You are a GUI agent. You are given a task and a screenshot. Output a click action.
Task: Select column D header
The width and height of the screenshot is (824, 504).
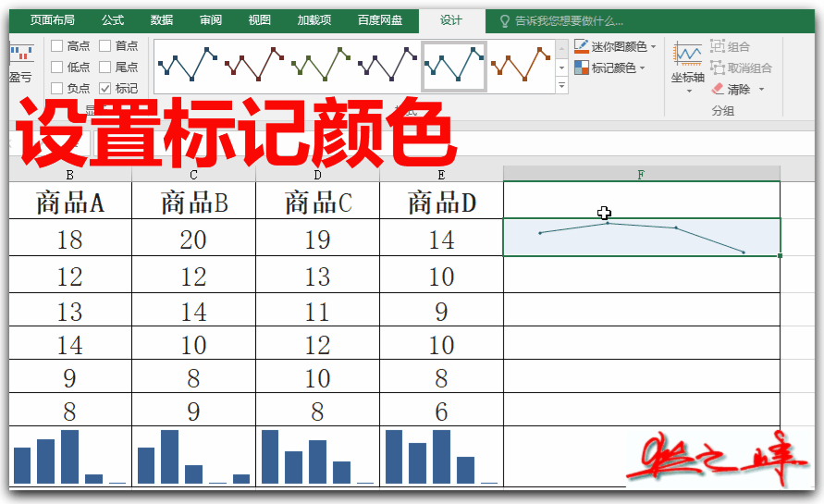tap(317, 175)
